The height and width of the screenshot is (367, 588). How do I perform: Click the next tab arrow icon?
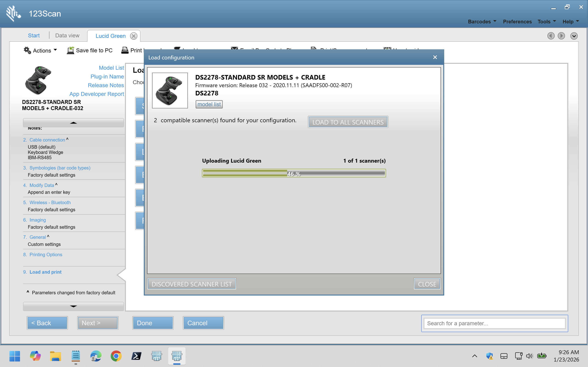[561, 36]
